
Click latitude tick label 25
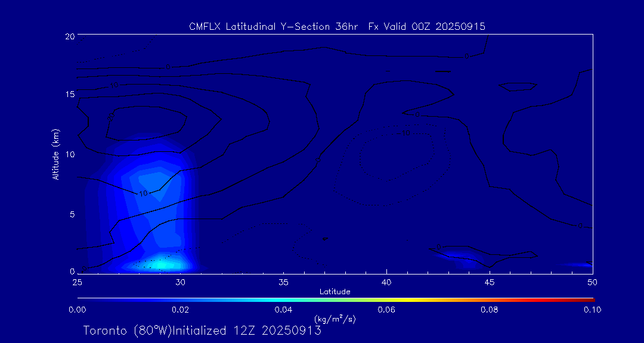click(x=77, y=282)
